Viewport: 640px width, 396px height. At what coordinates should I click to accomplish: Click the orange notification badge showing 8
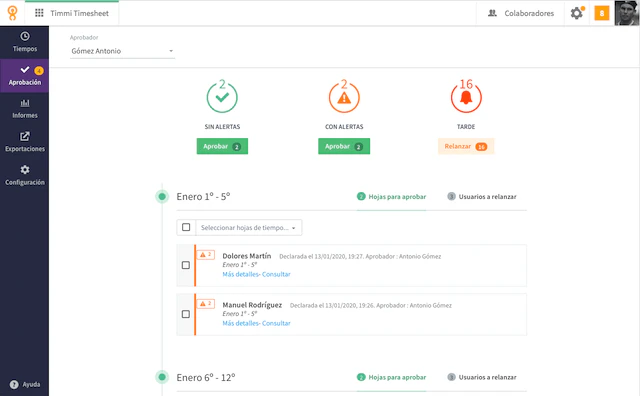click(602, 13)
